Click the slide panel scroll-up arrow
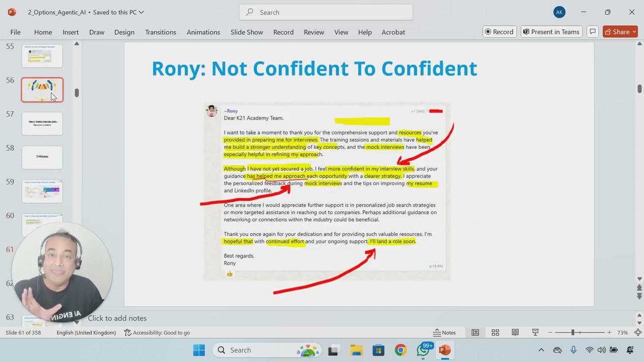This screenshot has width=644, height=362. click(76, 44)
